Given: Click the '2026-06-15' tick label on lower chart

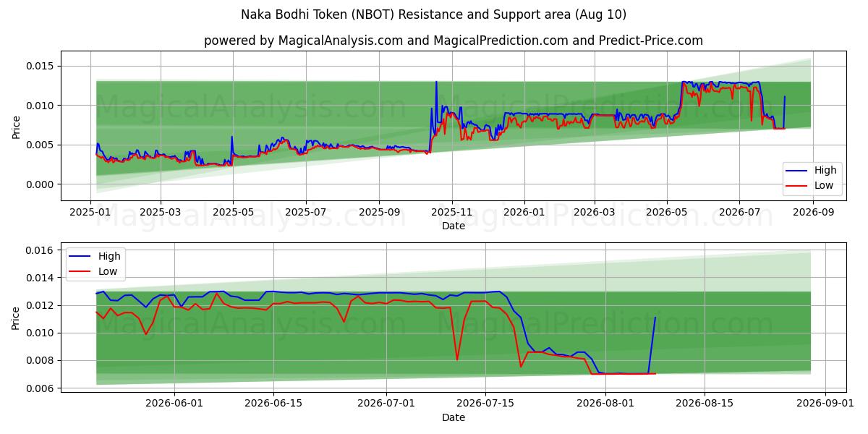Looking at the screenshot, I should [274, 404].
